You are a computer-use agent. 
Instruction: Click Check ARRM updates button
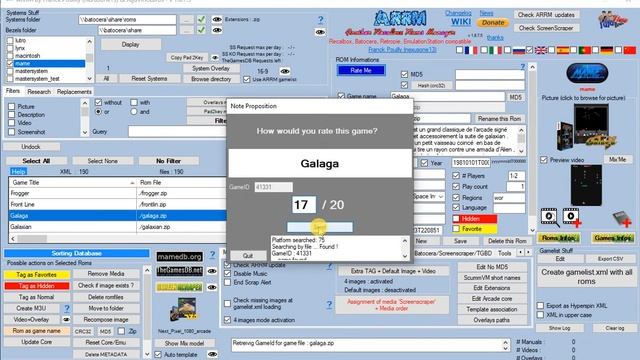[546, 15]
